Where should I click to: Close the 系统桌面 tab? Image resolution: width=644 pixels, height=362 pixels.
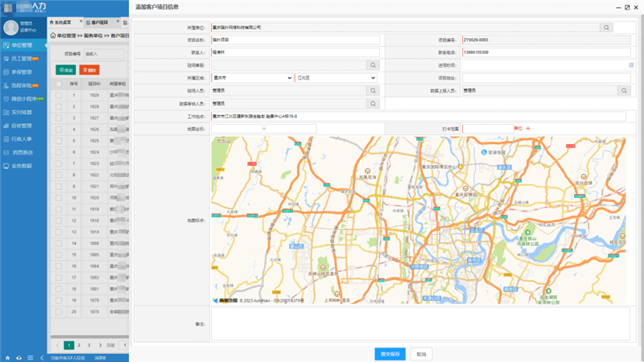[x=81, y=21]
